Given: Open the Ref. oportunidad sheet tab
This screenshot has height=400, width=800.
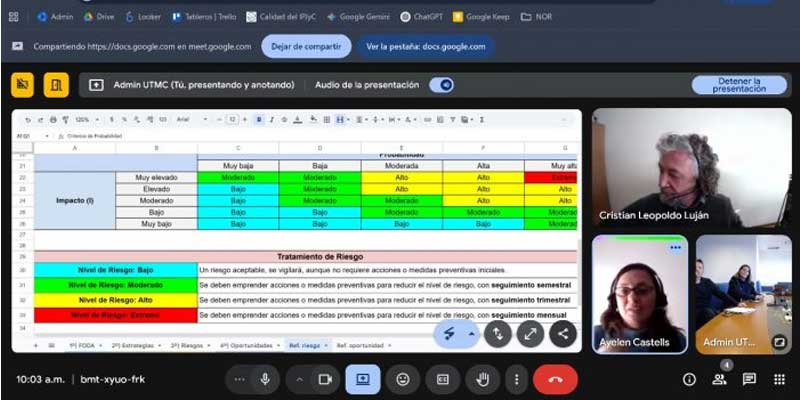Looking at the screenshot, I should (361, 345).
